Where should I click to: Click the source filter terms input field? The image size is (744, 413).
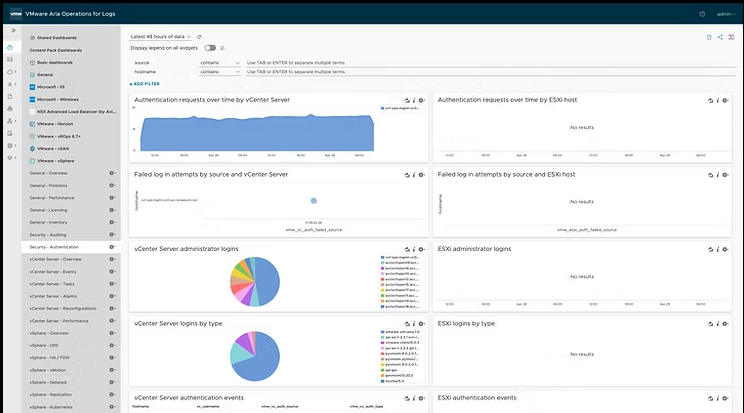pyautogui.click(x=491, y=63)
